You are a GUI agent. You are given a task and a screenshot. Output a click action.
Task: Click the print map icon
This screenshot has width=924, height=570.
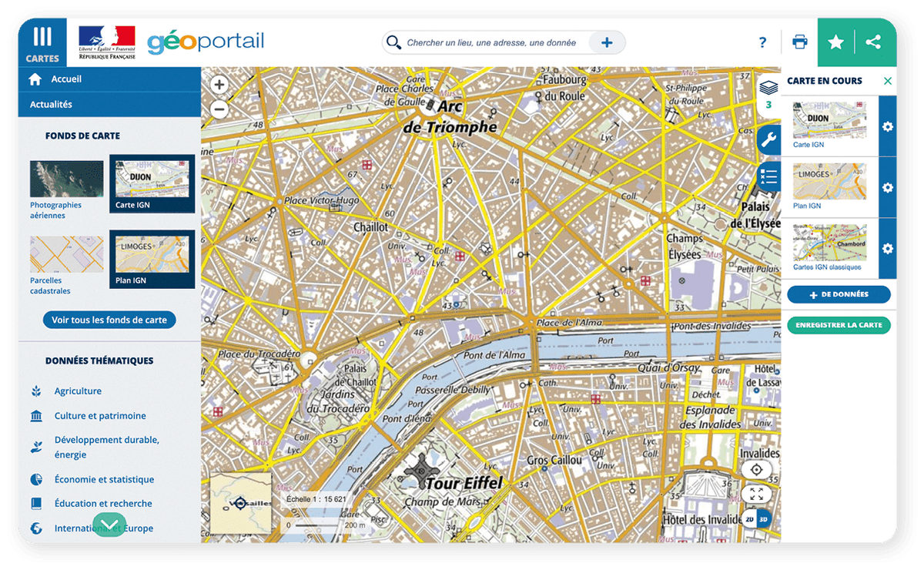(x=800, y=42)
